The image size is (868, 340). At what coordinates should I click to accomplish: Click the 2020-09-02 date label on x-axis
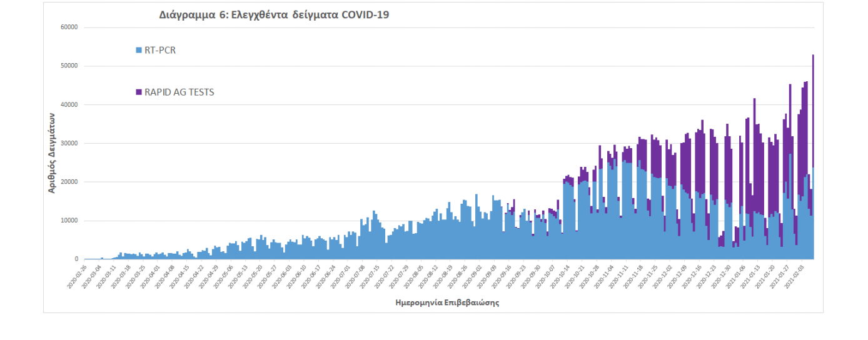[x=478, y=276]
